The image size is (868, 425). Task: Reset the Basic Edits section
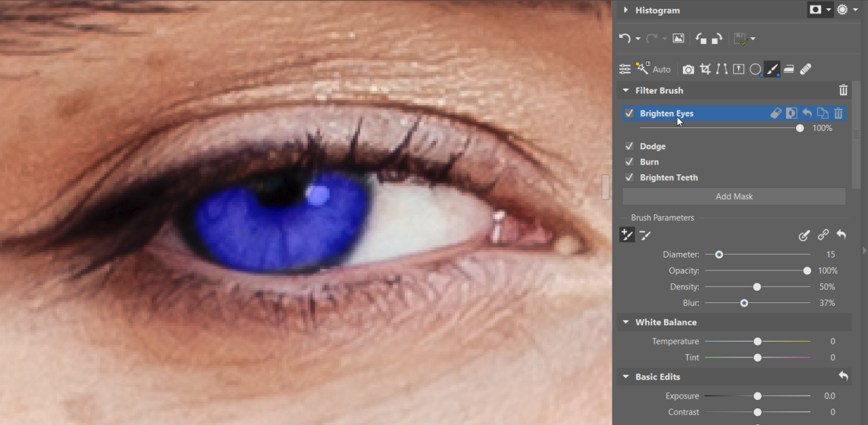pyautogui.click(x=843, y=376)
